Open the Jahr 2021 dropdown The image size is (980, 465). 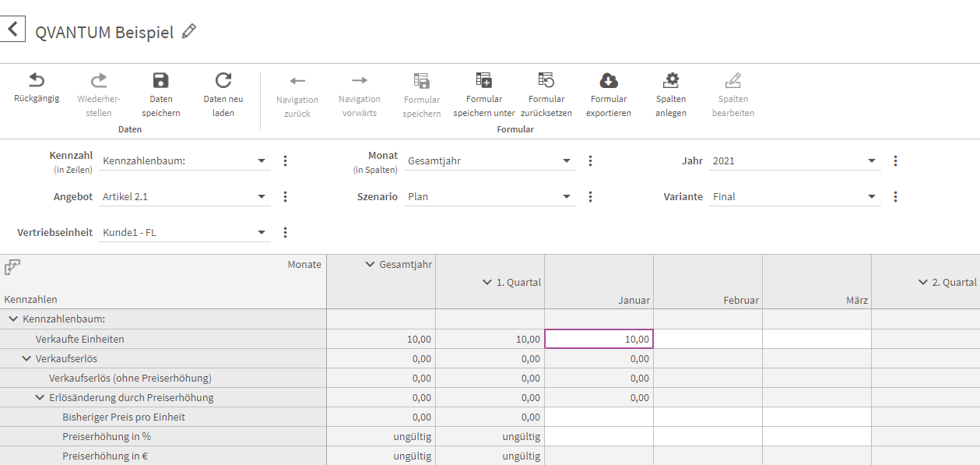tap(872, 161)
